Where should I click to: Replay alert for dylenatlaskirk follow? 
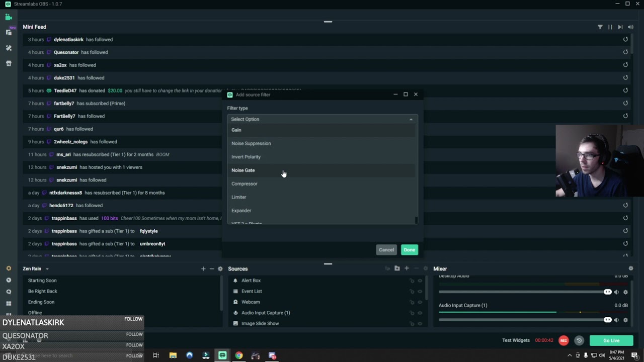(x=625, y=39)
